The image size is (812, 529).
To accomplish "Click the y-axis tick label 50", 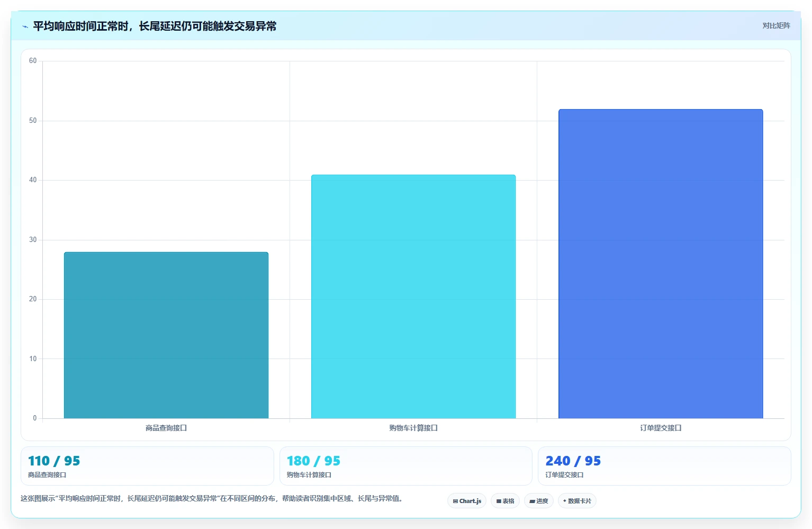I will point(33,121).
